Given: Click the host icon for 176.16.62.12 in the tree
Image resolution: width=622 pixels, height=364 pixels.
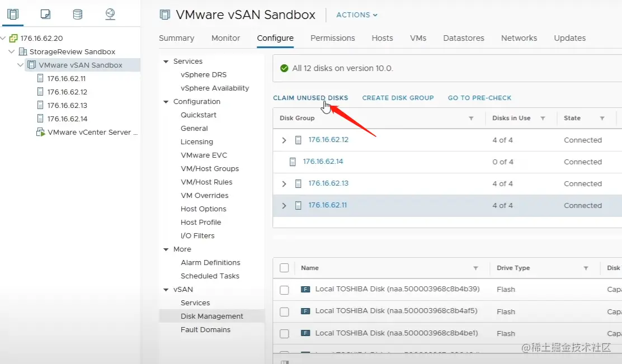Looking at the screenshot, I should point(40,92).
